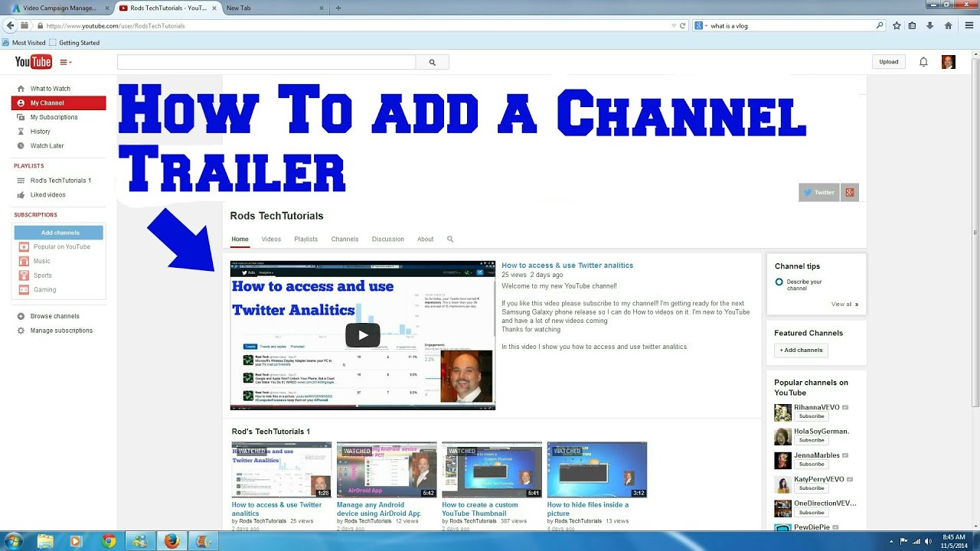Click View all channel tips
980x551 pixels.
pyautogui.click(x=844, y=304)
